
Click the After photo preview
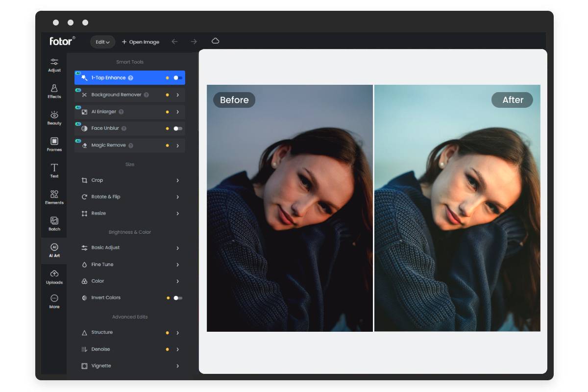coord(457,208)
